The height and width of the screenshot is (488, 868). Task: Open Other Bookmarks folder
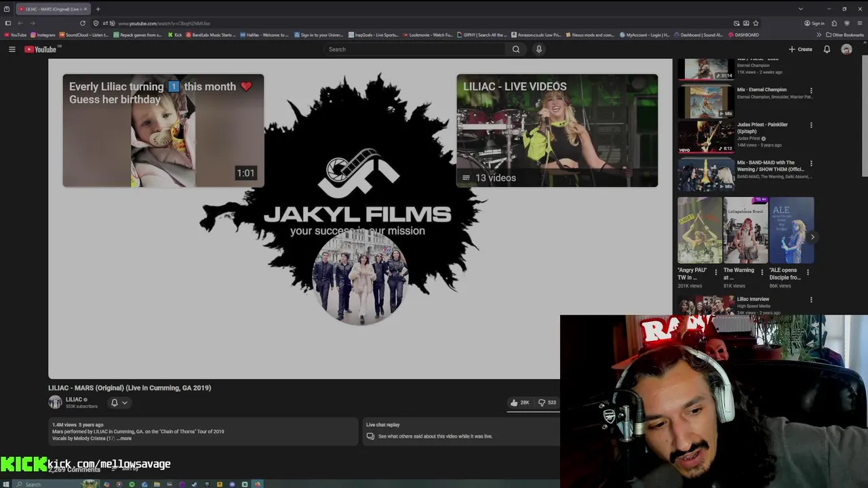click(x=845, y=35)
